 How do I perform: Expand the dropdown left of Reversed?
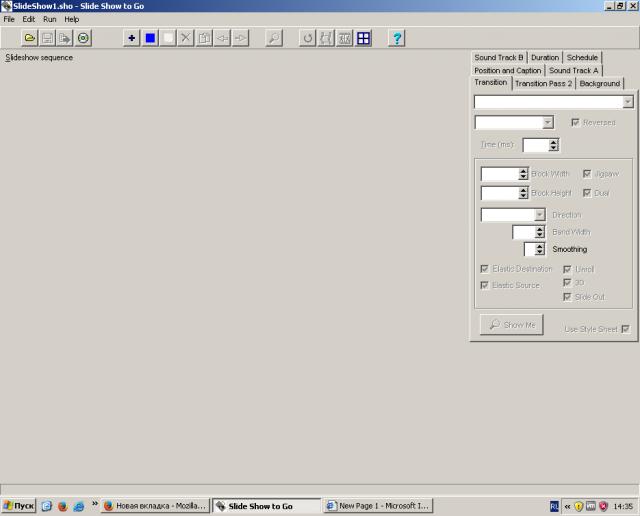pyautogui.click(x=547, y=122)
